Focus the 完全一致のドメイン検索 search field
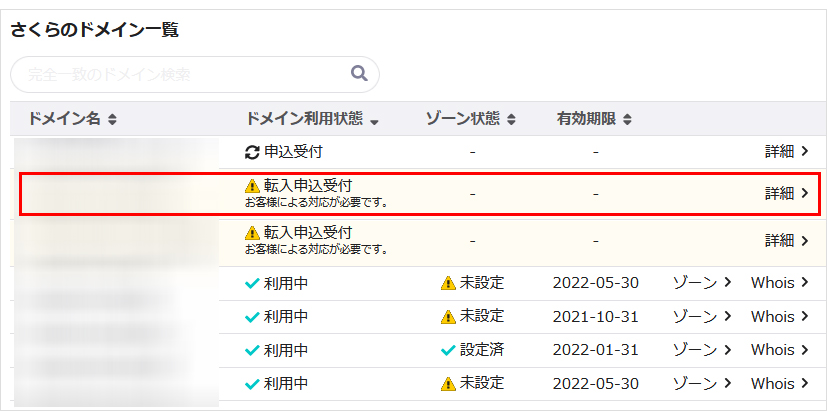827x420 pixels. (x=195, y=74)
